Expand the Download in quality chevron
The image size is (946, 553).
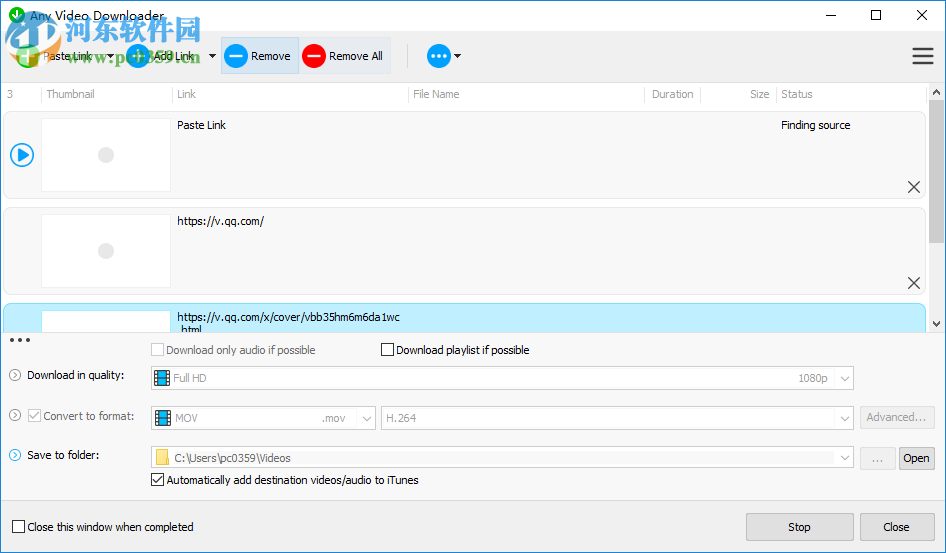(x=15, y=375)
